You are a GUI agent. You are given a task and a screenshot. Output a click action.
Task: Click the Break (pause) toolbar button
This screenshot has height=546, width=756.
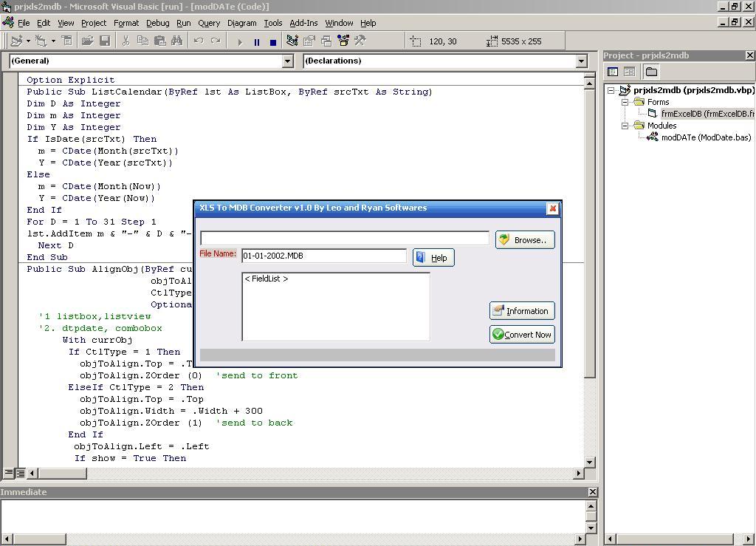pyautogui.click(x=256, y=42)
